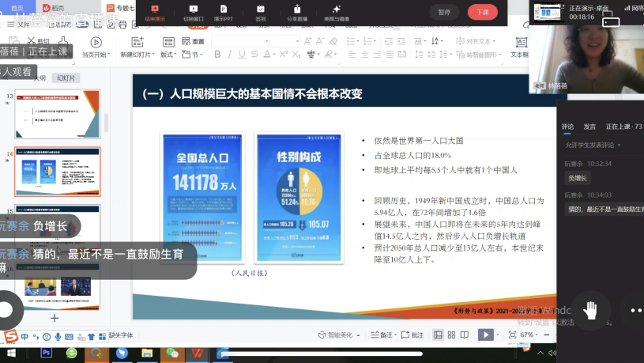Start slideshow with the play button in status bar
The height and width of the screenshot is (363, 644).
tap(487, 335)
